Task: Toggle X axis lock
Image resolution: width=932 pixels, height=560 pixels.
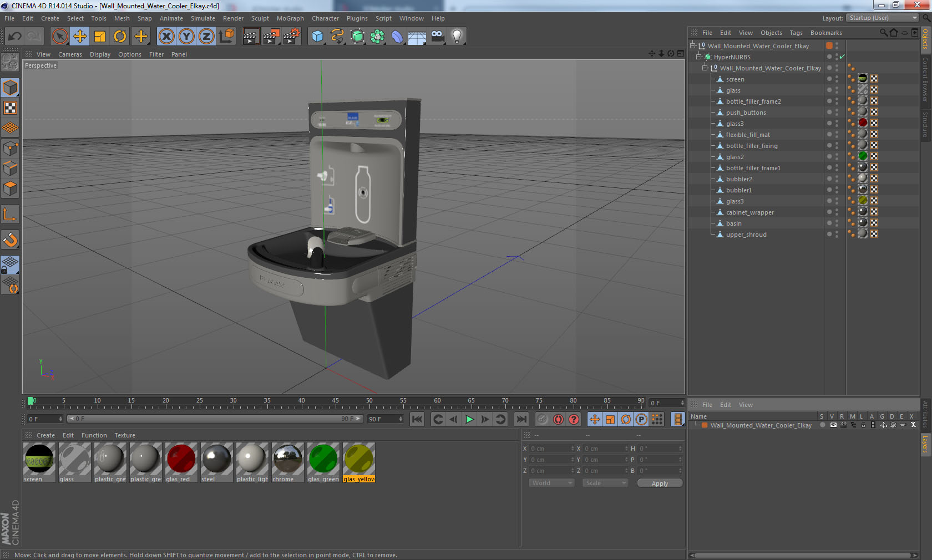Action: tap(166, 37)
